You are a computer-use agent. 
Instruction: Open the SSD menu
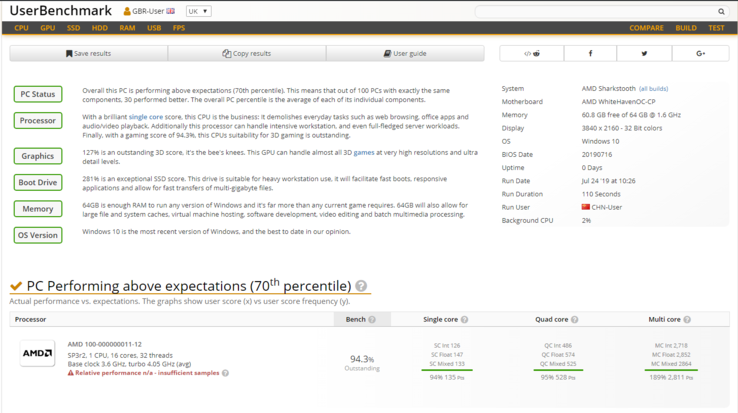tap(73, 28)
